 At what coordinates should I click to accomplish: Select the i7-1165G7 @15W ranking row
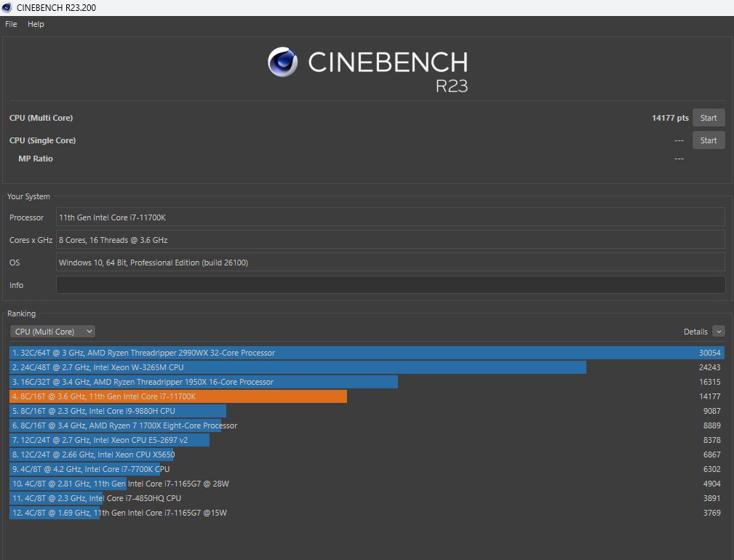point(367,512)
